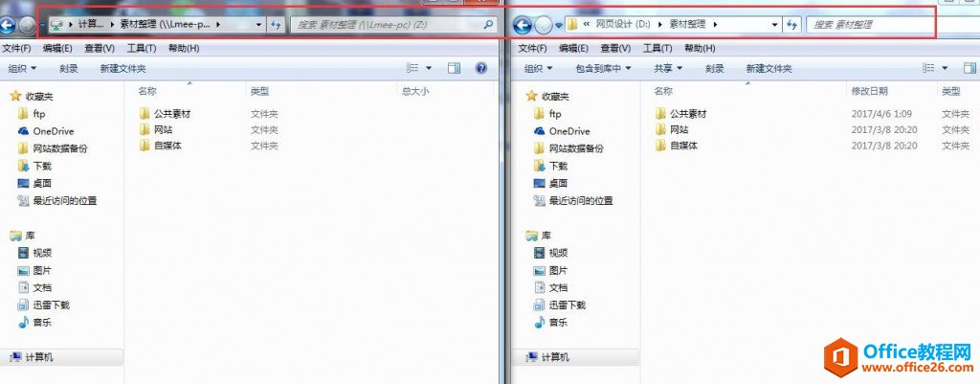
Task: Click 刻录 in left window toolbar
Action: pos(69,69)
